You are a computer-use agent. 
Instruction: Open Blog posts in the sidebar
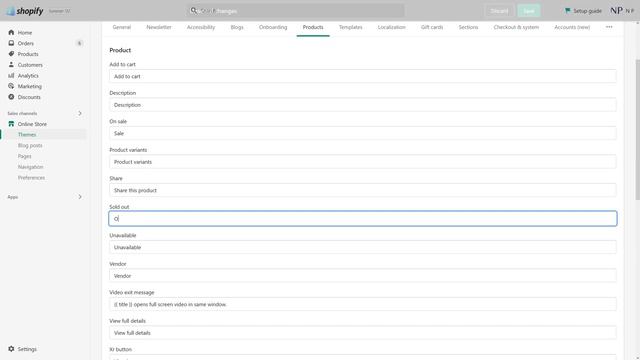(30, 145)
